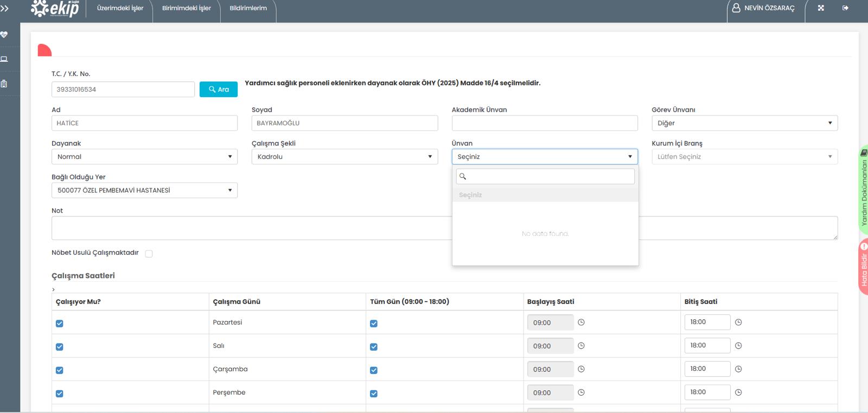Click the Çarşamba day label

pyautogui.click(x=230, y=369)
